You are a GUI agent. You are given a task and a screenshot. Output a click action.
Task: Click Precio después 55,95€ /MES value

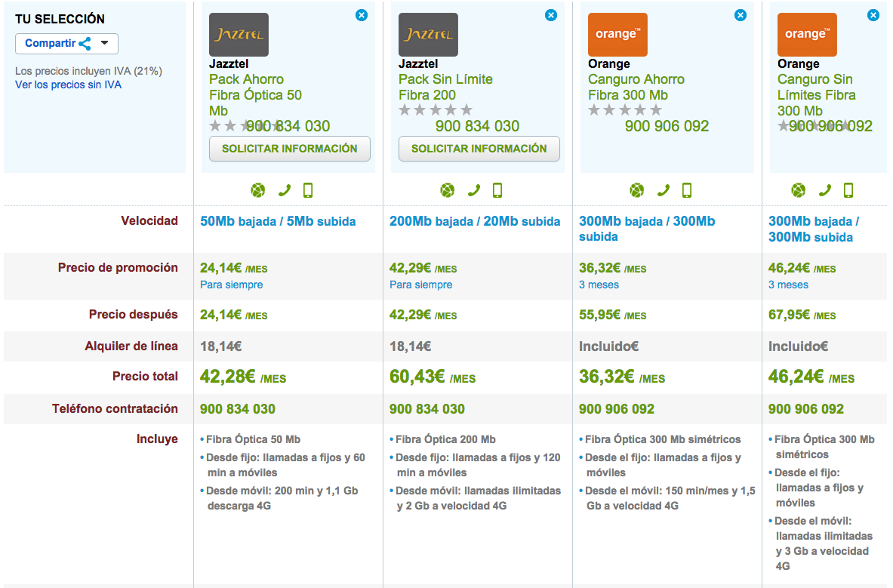click(613, 316)
